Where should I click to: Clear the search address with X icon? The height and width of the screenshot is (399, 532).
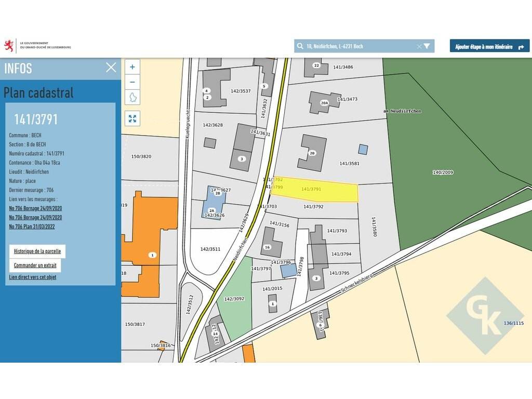[419, 46]
